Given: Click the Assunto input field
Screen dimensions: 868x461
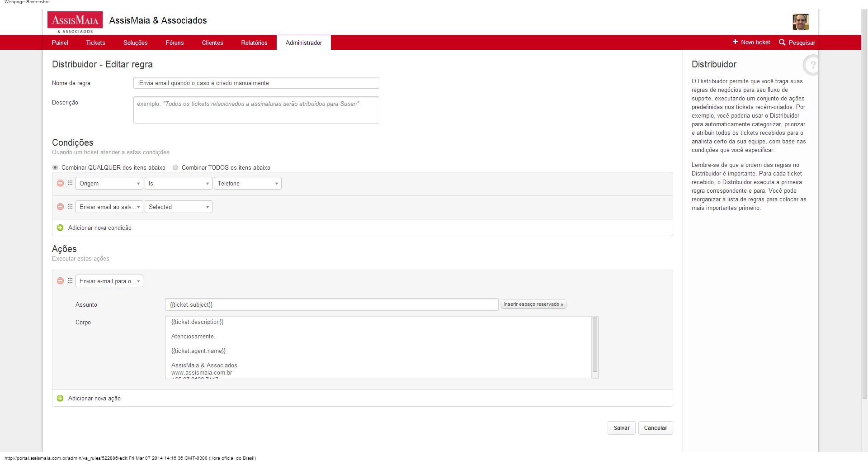Looking at the screenshot, I should coord(332,304).
